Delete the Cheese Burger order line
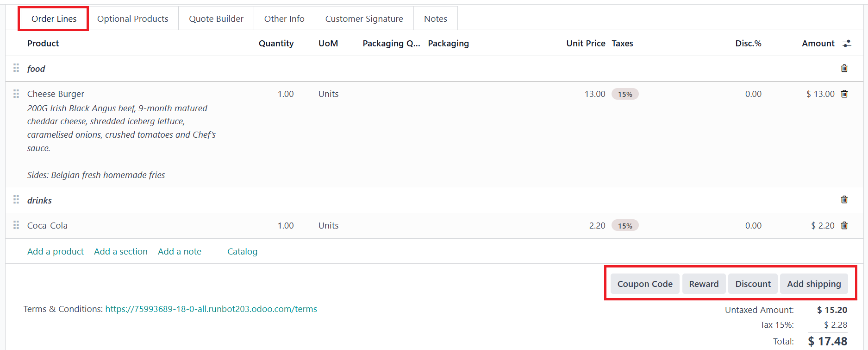 point(844,94)
